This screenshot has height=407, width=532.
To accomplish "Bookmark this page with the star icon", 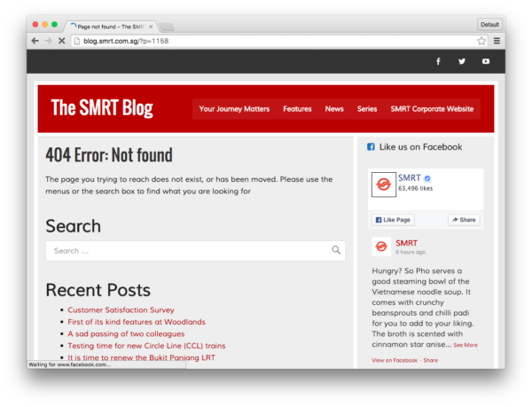I will [481, 41].
